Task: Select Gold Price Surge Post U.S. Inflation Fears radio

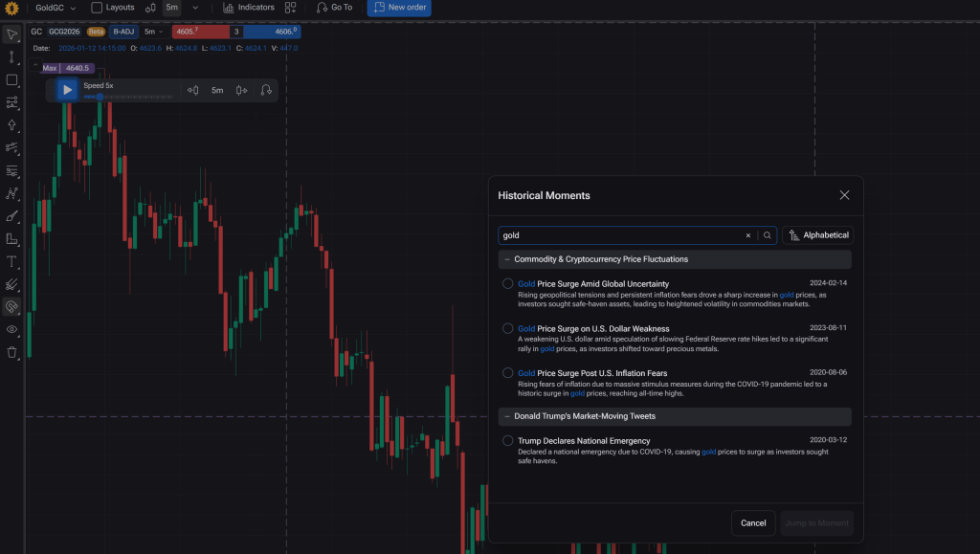Action: [507, 373]
